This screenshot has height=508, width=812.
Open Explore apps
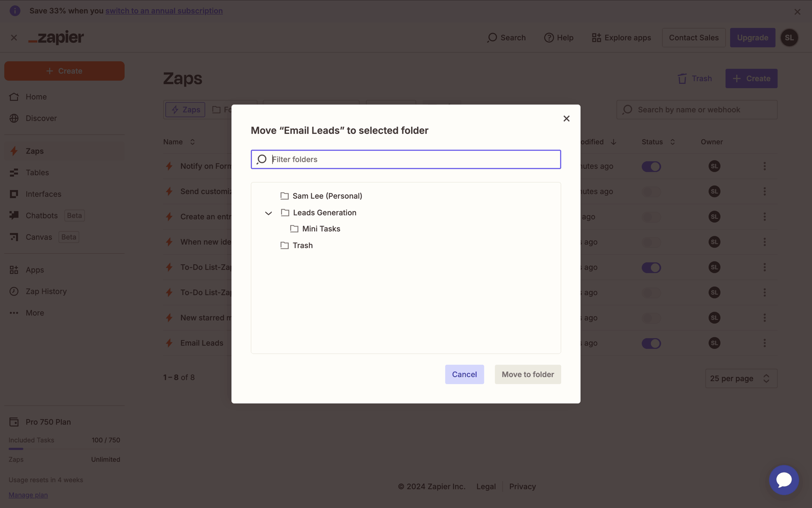tap(621, 38)
